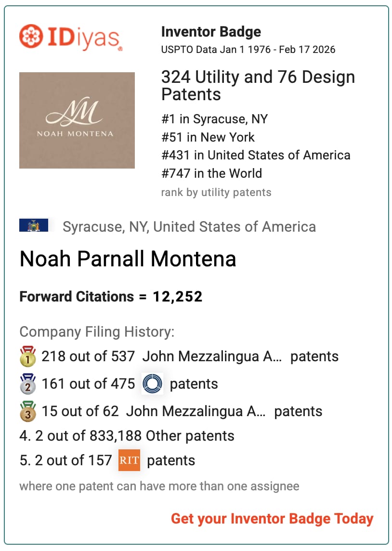Click the IDiyas brand wordmark
The height and width of the screenshot is (551, 392).
pyautogui.click(x=84, y=37)
